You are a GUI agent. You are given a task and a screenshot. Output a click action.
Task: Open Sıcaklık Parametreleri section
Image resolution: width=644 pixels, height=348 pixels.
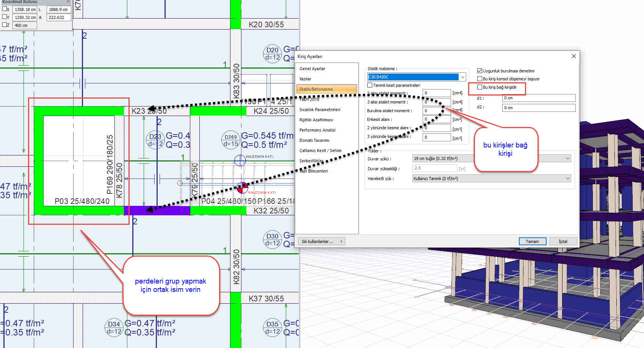click(320, 110)
